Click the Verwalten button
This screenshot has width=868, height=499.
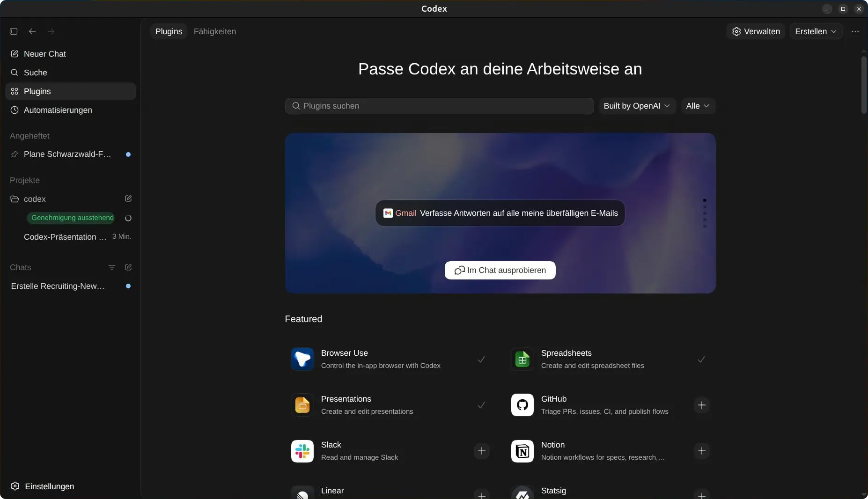pos(756,31)
